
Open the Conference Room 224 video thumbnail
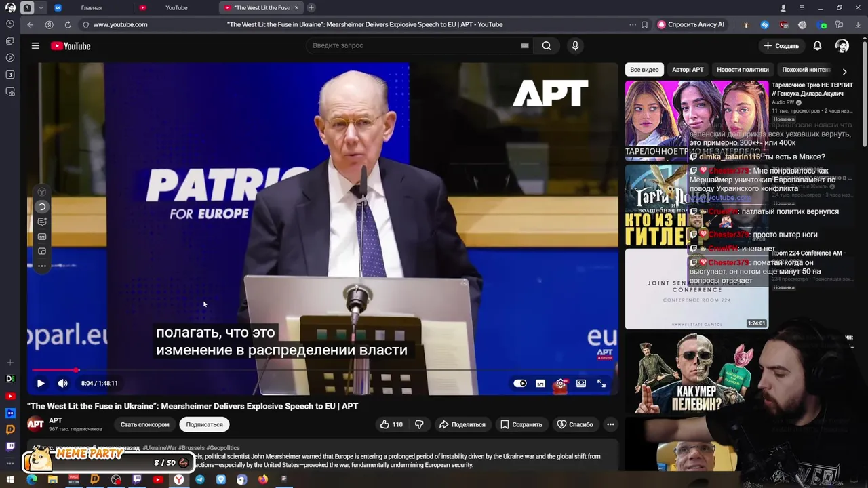click(x=696, y=289)
